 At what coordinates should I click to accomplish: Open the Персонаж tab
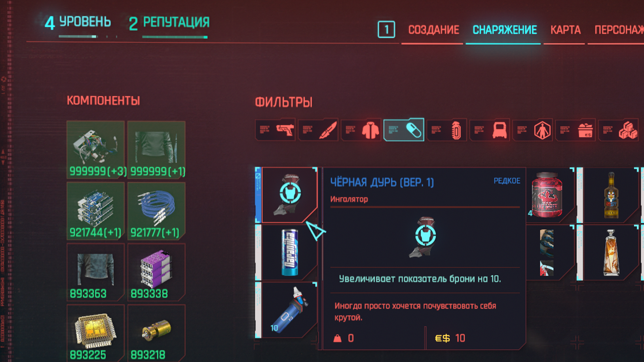click(619, 30)
